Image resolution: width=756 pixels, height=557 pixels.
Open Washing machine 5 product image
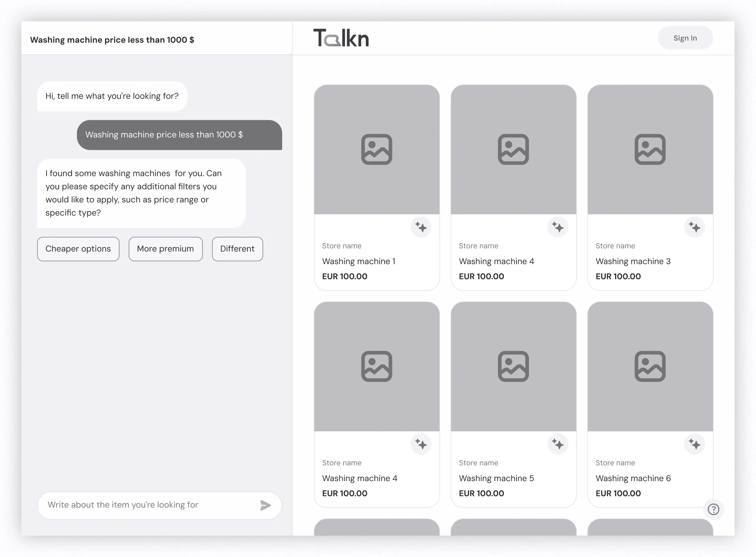click(x=513, y=366)
